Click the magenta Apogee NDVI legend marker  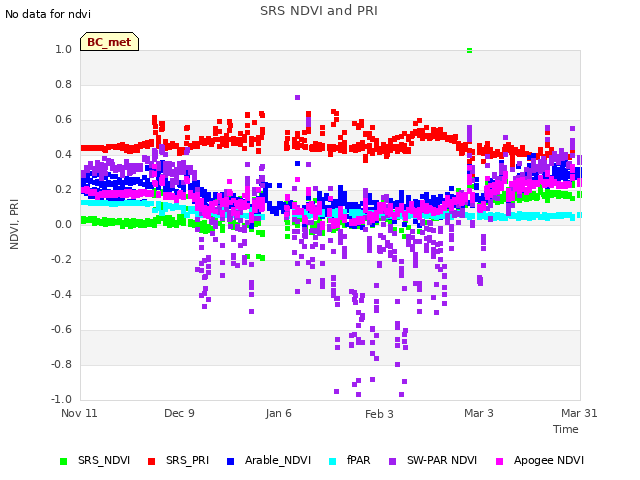(x=500, y=461)
